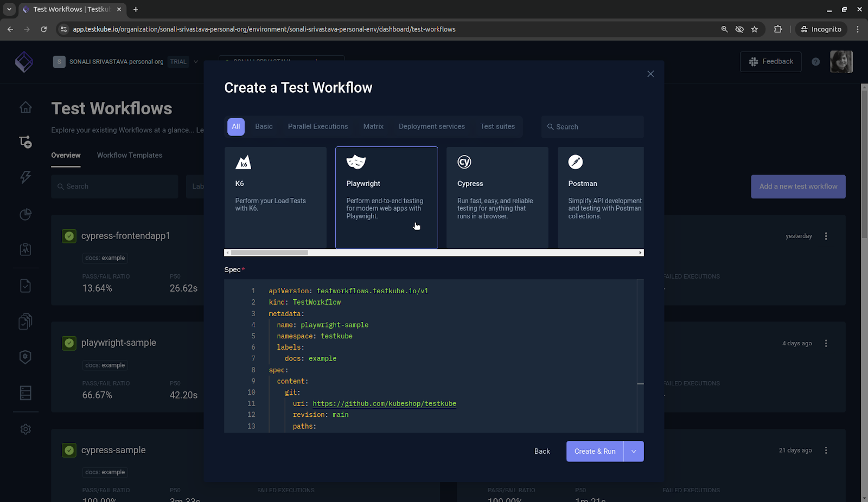Select the Postman template card
Screen dimensions: 868x502
601,197
